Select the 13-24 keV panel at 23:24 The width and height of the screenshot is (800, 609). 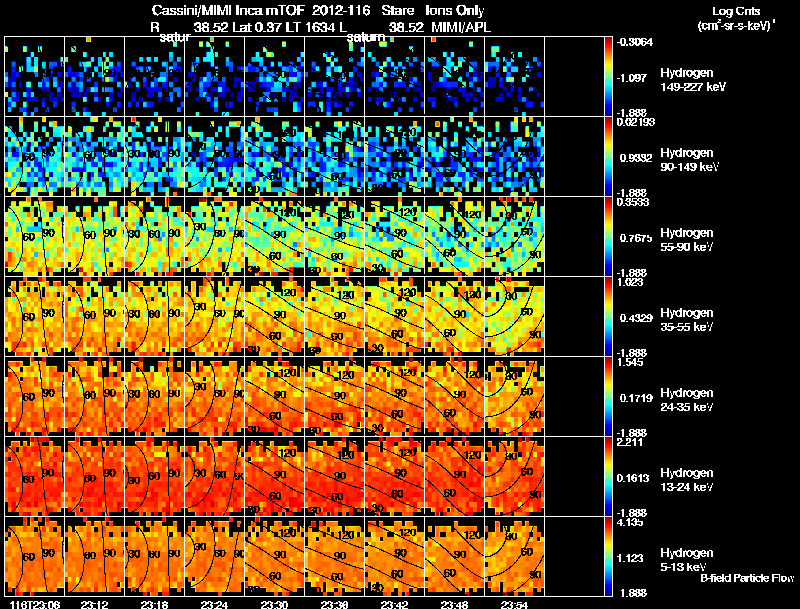(x=214, y=476)
